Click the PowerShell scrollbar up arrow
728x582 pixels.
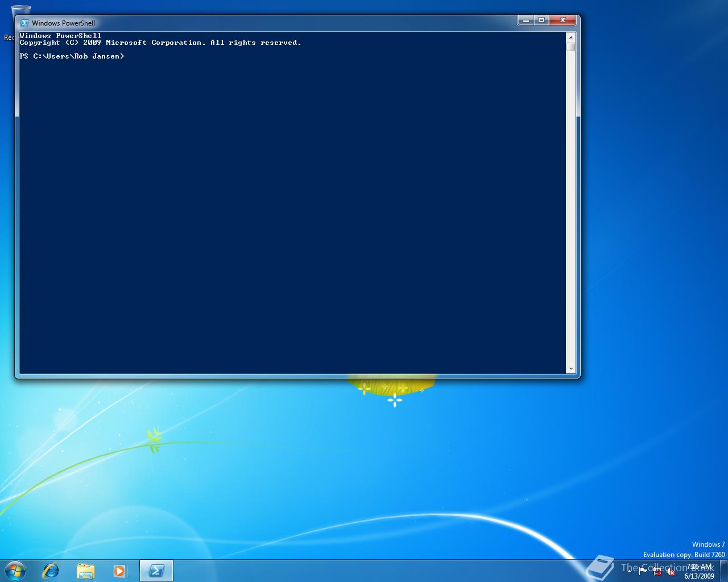[x=571, y=37]
